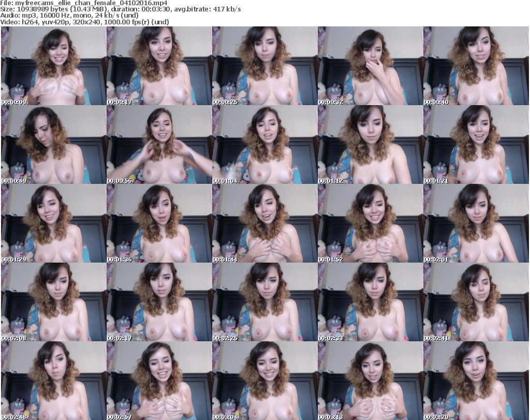Click the frame at 00:02:17
The height and width of the screenshot is (420, 530).
pyautogui.click(x=159, y=302)
